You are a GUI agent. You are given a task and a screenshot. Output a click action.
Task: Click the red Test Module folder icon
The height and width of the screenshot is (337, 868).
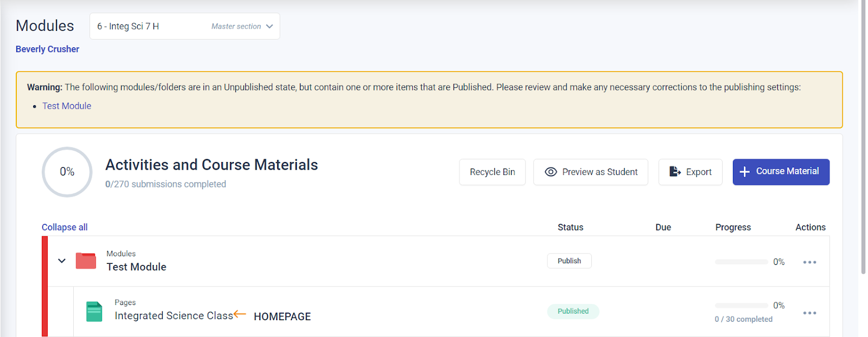click(x=86, y=261)
